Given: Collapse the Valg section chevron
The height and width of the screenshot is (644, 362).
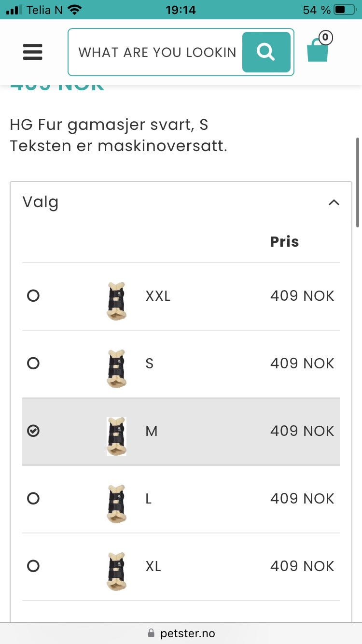Looking at the screenshot, I should [334, 203].
